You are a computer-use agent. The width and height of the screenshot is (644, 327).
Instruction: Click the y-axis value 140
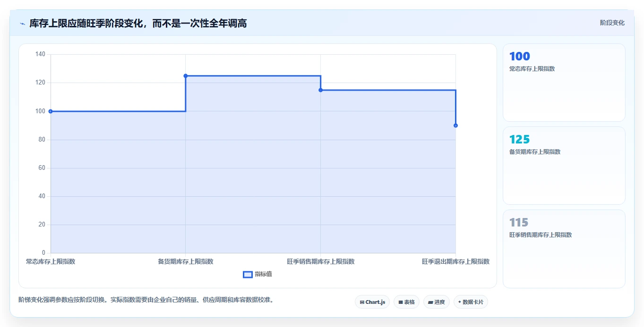pyautogui.click(x=40, y=54)
